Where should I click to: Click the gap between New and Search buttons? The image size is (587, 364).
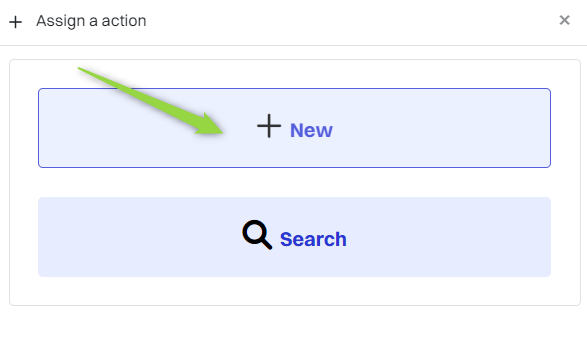(294, 182)
